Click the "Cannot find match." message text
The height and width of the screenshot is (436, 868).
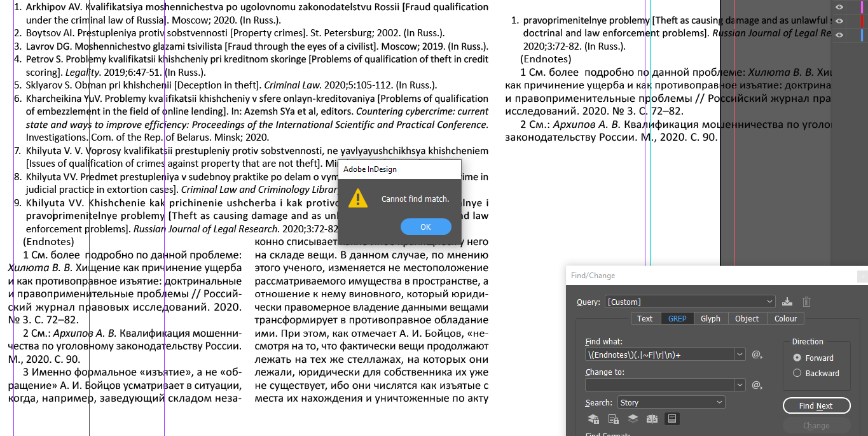point(415,199)
